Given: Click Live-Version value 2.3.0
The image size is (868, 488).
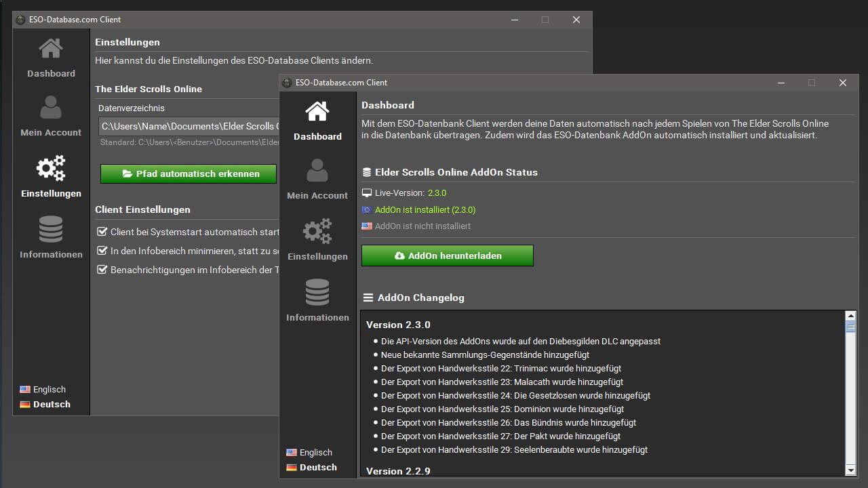Looking at the screenshot, I should pos(437,193).
